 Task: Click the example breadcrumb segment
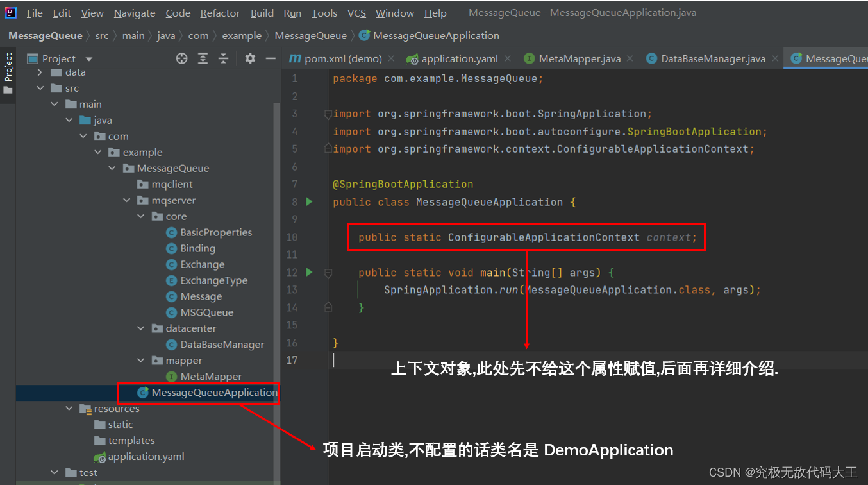(x=242, y=36)
